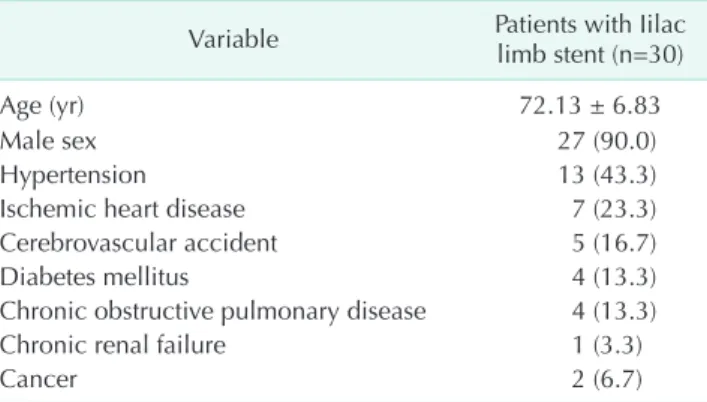Select the Ischemic heart disease label
This screenshot has height=402, width=707.
click(x=123, y=209)
